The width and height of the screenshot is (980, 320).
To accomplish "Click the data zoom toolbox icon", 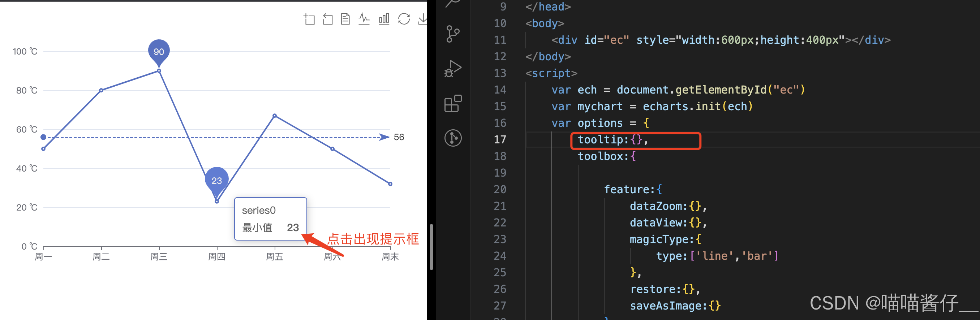I will pyautogui.click(x=309, y=19).
